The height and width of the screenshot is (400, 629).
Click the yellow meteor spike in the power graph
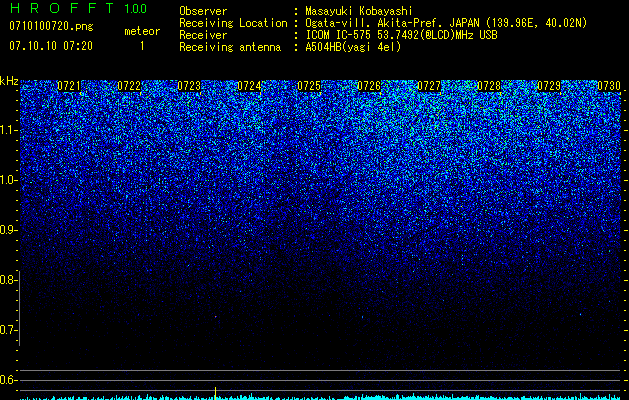coord(215,393)
